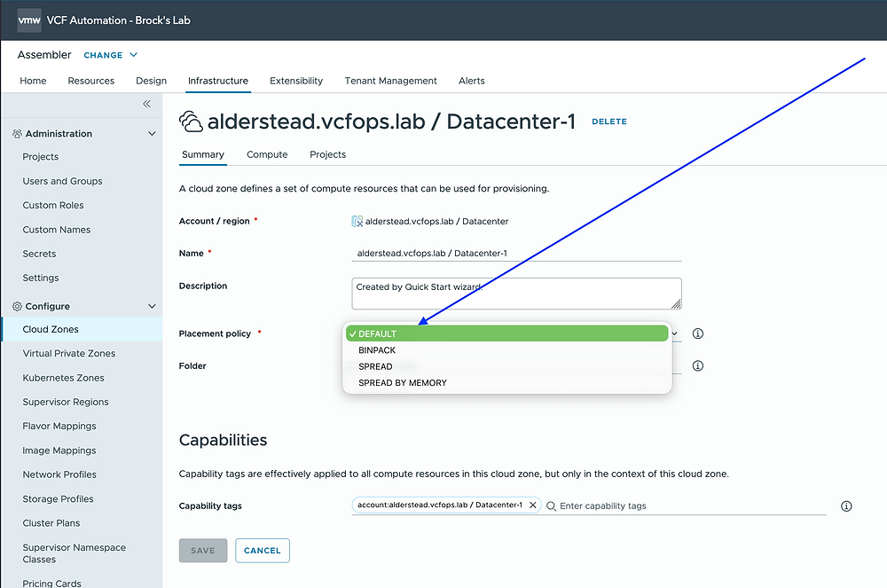Collapse the Administration section
This screenshot has height=588, width=887.
point(152,134)
